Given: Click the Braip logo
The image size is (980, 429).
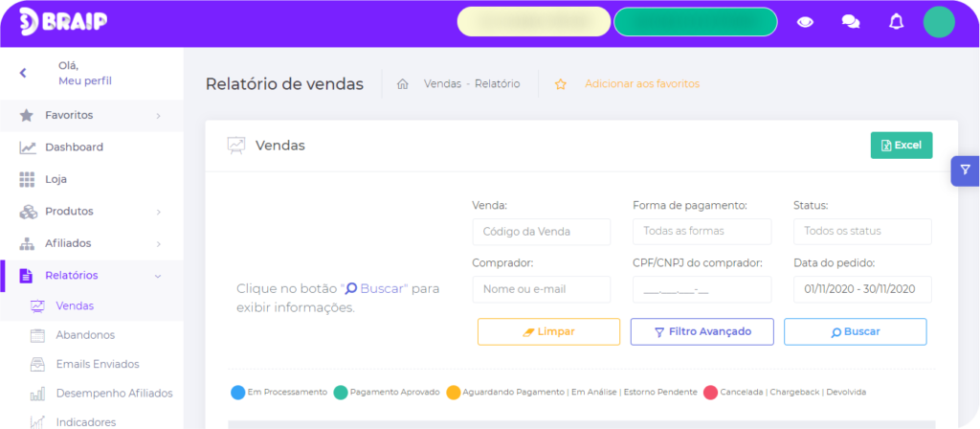Looking at the screenshot, I should (63, 22).
